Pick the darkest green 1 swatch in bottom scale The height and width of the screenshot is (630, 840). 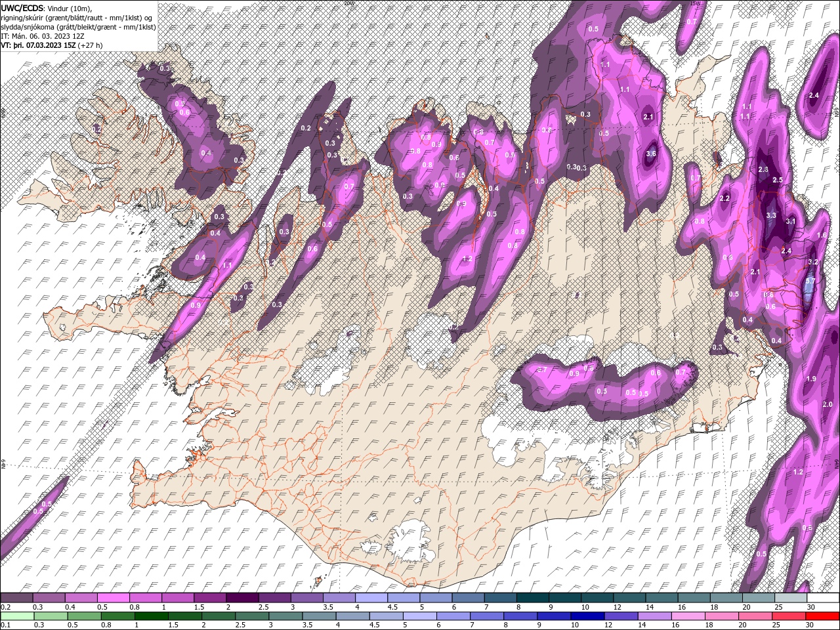[151, 616]
